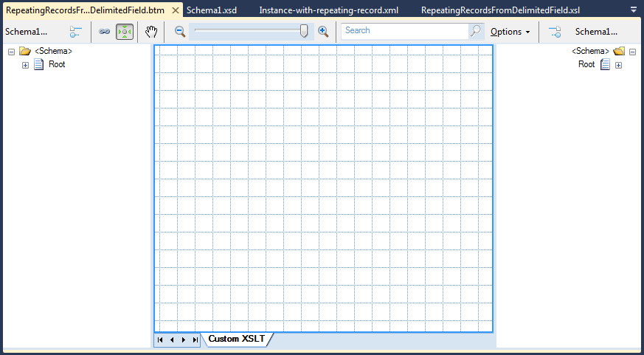
Task: Toggle the show relevant links icon
Action: (x=104, y=32)
